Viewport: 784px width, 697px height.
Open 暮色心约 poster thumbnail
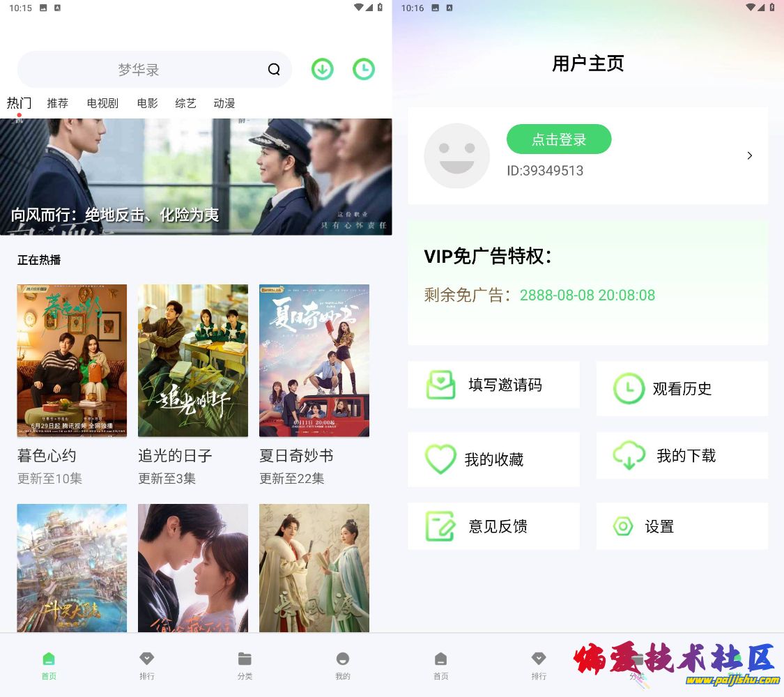coord(72,360)
